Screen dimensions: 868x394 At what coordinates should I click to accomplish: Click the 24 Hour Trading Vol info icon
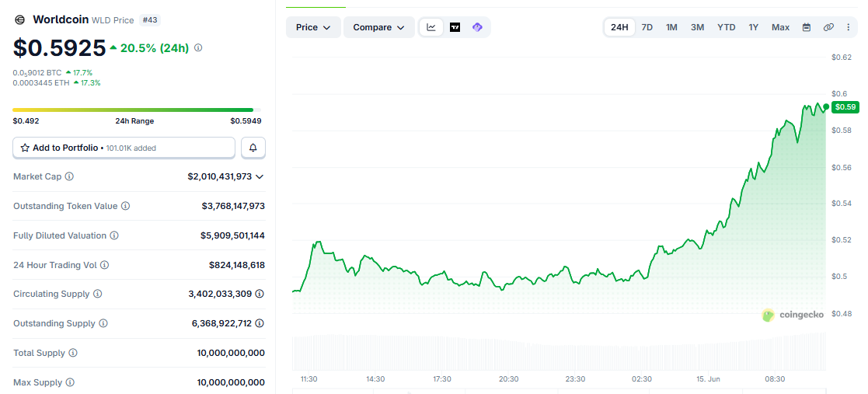pyautogui.click(x=105, y=265)
